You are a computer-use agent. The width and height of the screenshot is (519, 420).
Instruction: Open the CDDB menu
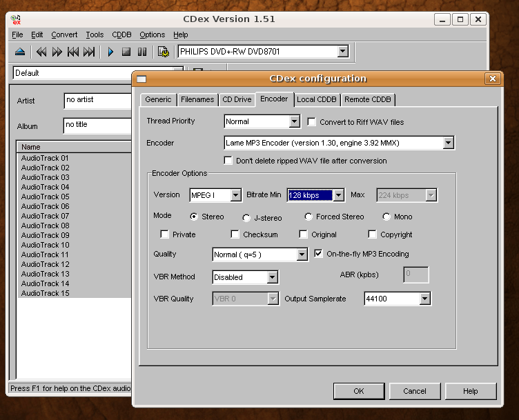point(121,34)
